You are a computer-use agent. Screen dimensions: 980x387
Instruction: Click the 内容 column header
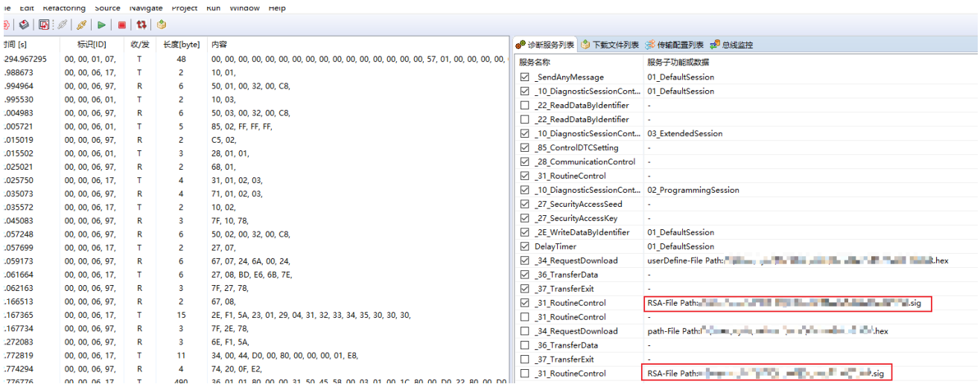click(219, 45)
